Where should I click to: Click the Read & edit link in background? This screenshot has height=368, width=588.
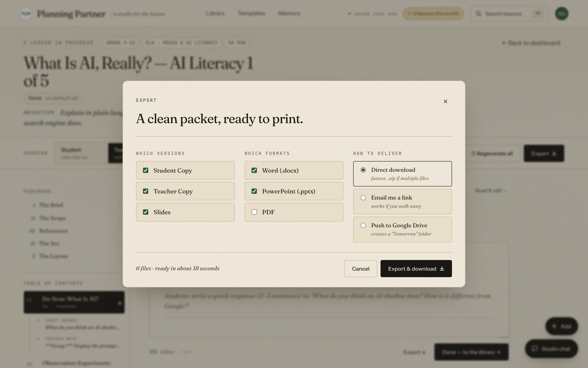click(490, 191)
